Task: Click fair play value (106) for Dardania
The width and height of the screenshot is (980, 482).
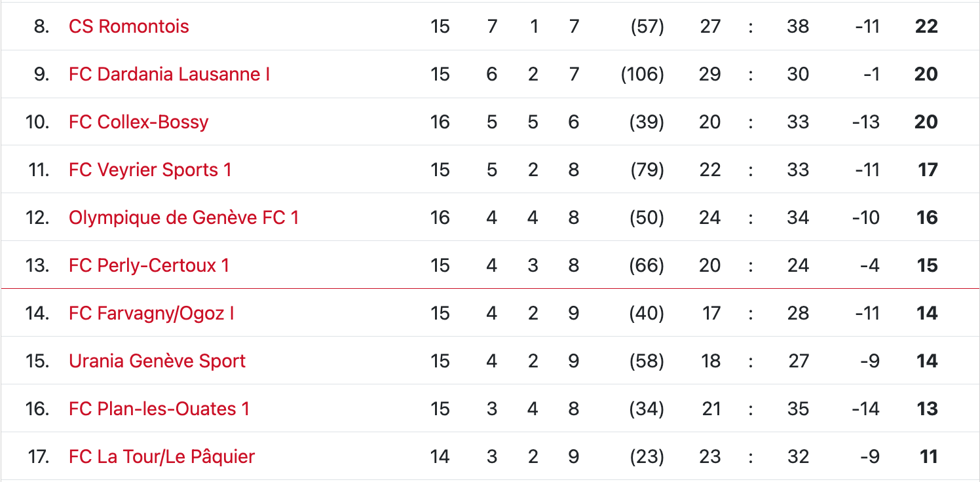Action: point(643,75)
